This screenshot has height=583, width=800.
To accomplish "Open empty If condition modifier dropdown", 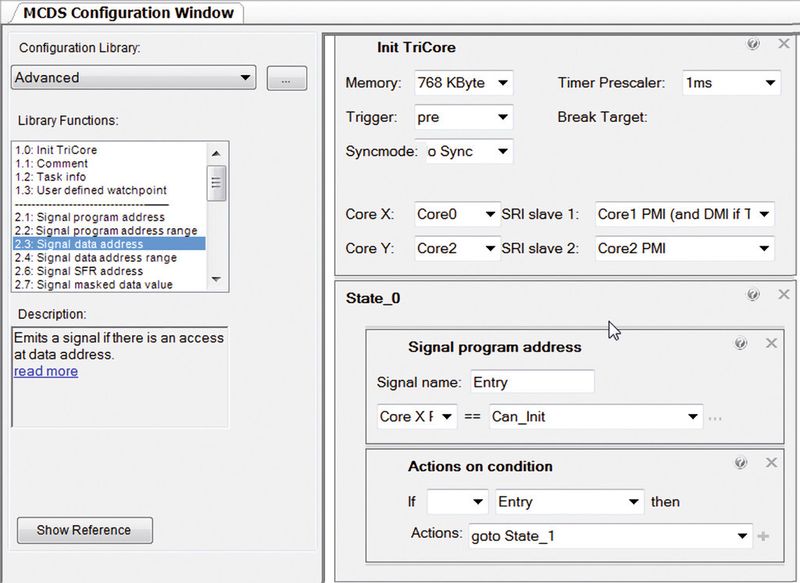I will [458, 502].
